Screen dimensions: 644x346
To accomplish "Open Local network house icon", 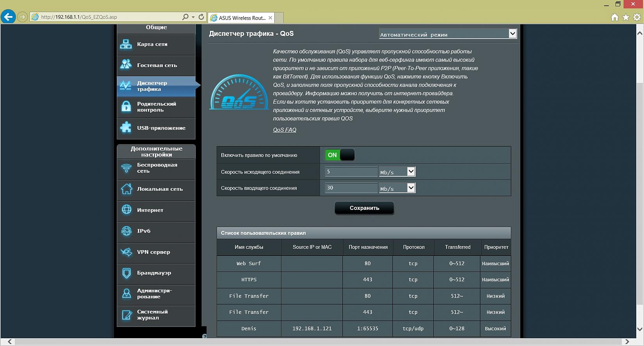I will (126, 189).
